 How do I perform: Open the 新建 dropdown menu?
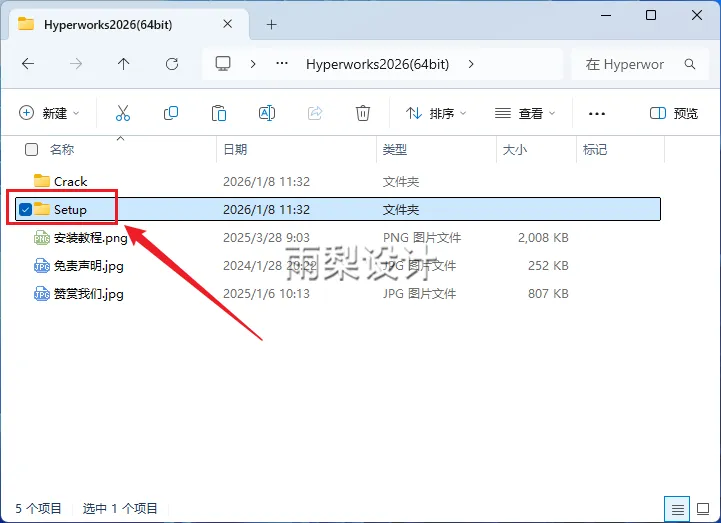point(49,113)
